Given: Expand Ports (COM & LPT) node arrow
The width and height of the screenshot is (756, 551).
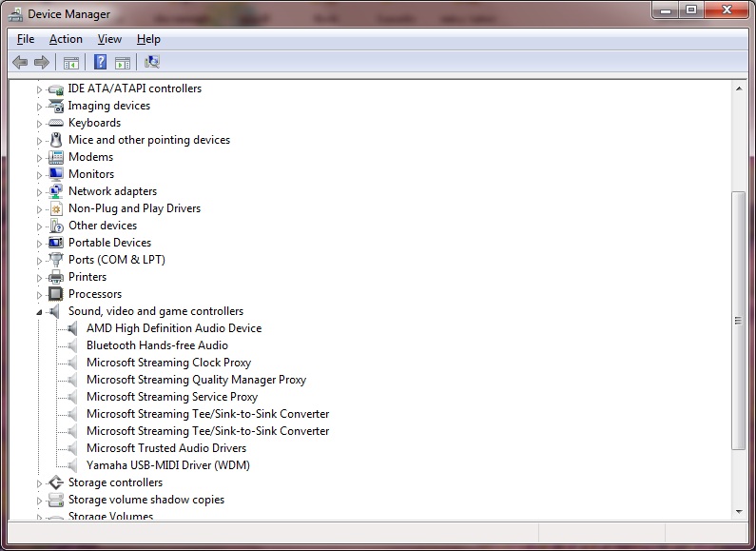Looking at the screenshot, I should tap(40, 261).
